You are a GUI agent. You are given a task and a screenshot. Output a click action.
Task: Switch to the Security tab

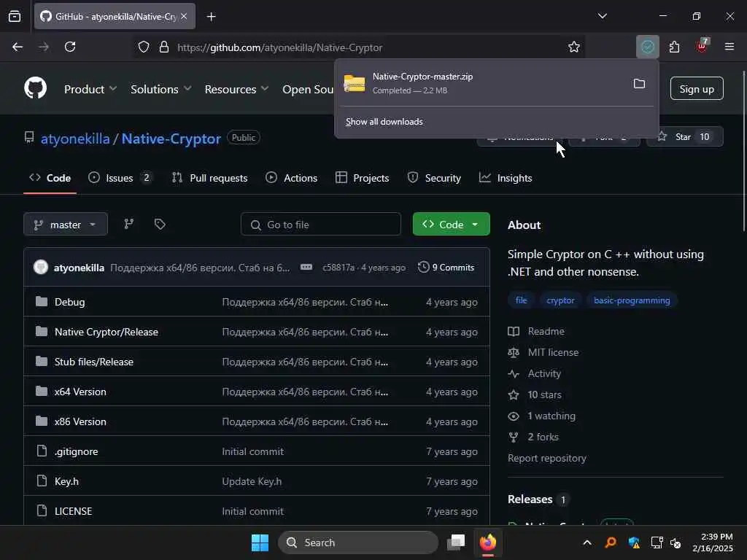(x=434, y=178)
